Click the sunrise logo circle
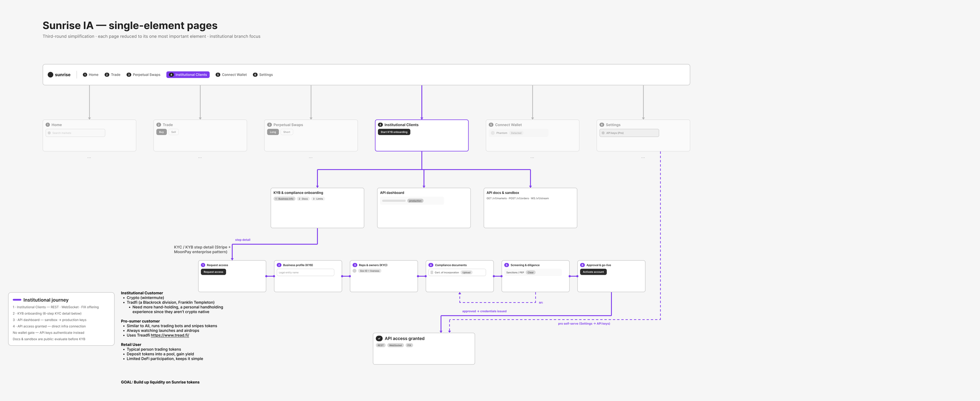This screenshot has width=980, height=401. [50, 75]
